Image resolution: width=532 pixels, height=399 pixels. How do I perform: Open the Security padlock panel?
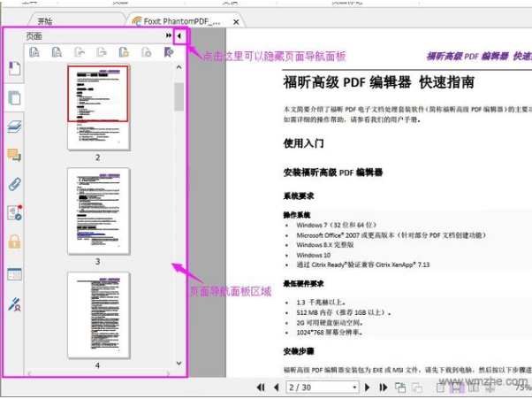click(14, 242)
